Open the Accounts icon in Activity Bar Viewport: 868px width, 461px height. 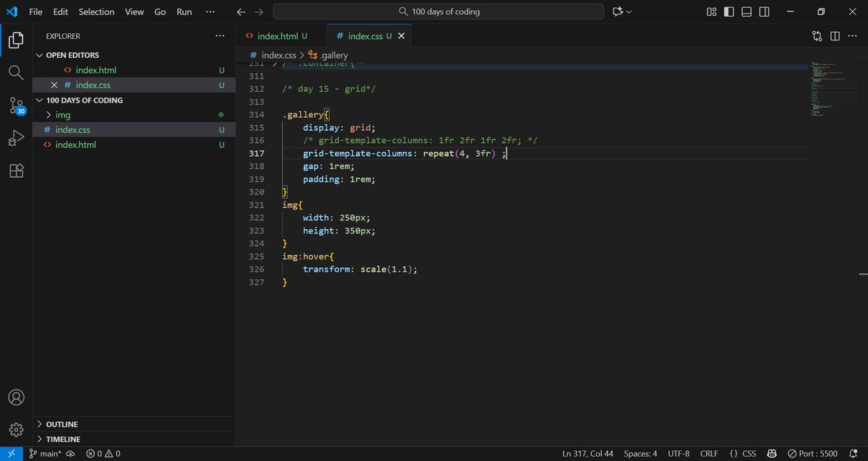15,397
